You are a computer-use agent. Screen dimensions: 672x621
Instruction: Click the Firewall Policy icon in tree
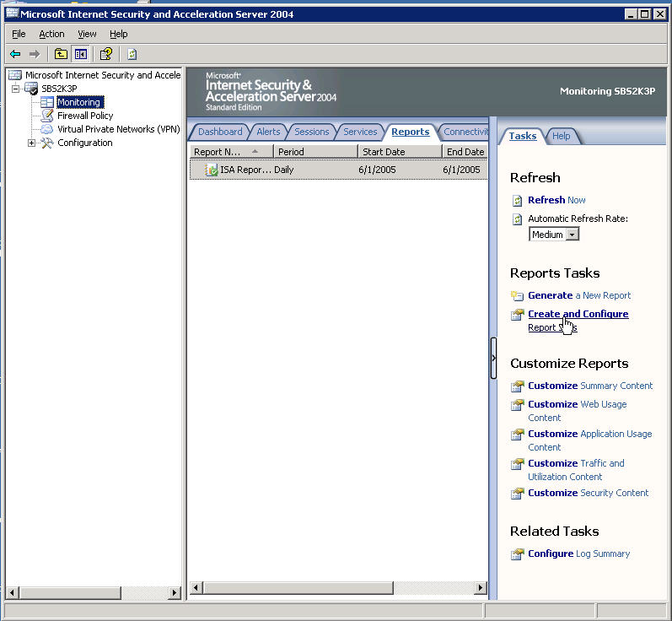47,116
